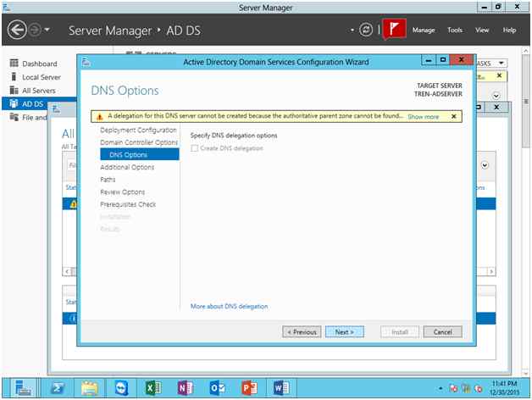Open navigation history dropdown beside forward arrow
Image resolution: width=532 pixels, height=400 pixels.
(47, 30)
